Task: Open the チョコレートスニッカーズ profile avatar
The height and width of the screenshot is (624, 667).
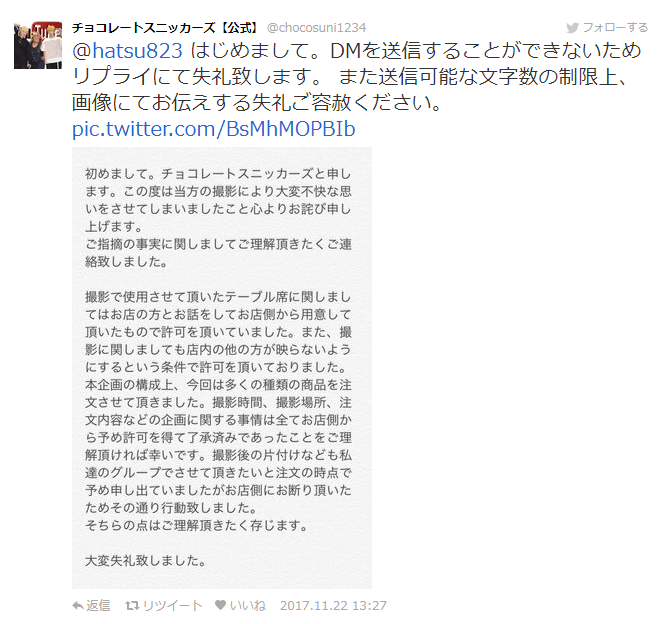Action: 38,45
